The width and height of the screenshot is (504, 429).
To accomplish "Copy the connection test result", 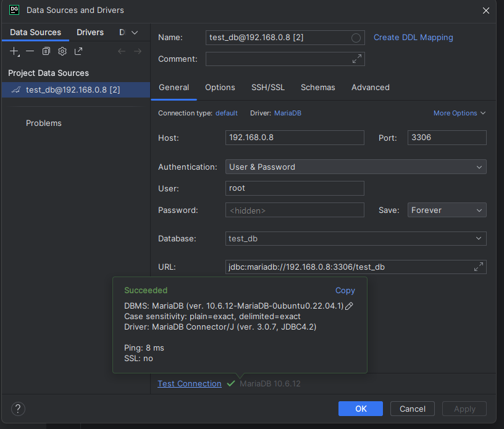I will click(x=345, y=291).
